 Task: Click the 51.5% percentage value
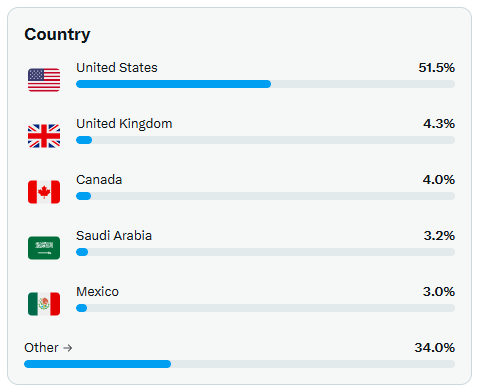(x=437, y=68)
